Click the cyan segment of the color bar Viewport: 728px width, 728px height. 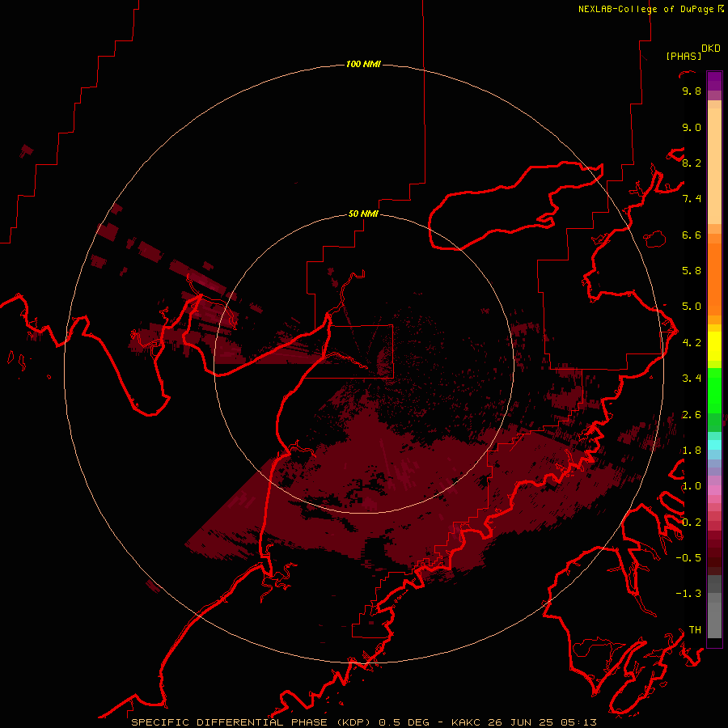tap(714, 445)
